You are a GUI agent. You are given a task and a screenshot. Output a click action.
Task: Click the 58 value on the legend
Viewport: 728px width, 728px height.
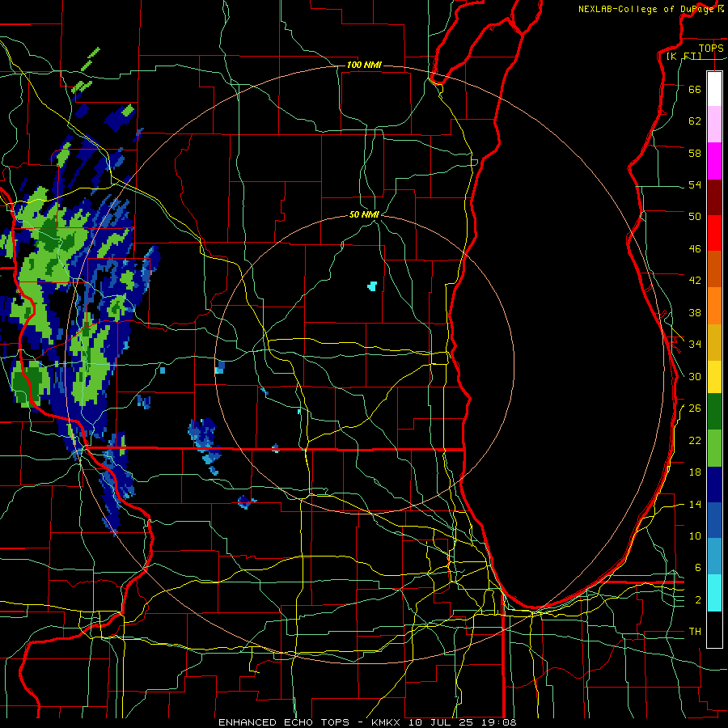(695, 153)
